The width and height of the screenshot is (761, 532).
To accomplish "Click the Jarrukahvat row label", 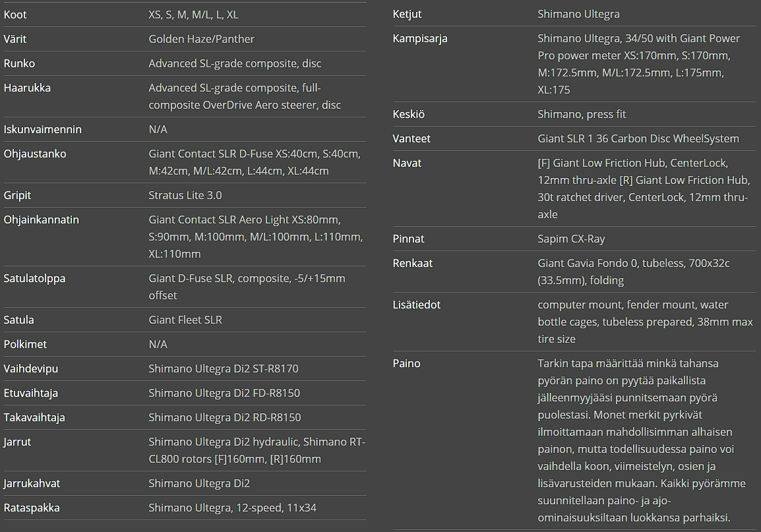I will [x=32, y=483].
